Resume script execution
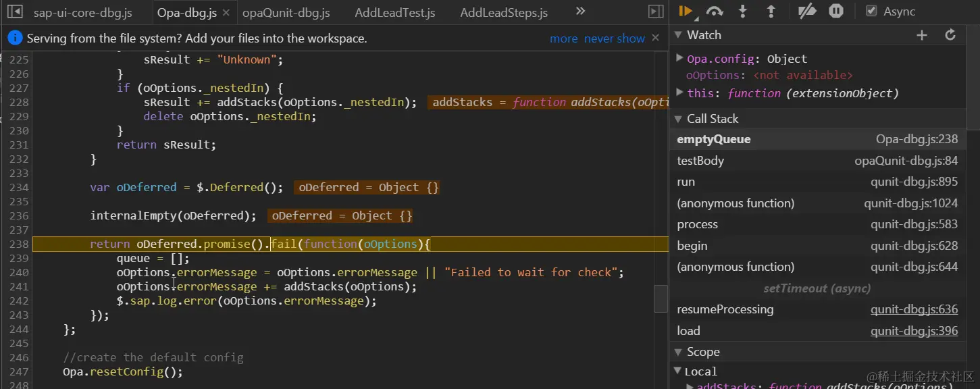The width and height of the screenshot is (980, 389). click(x=686, y=11)
